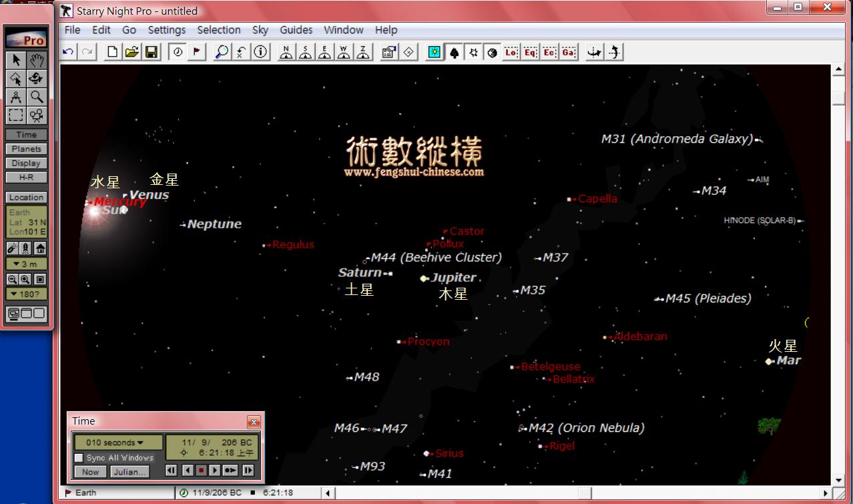The image size is (853, 504).
Task: Select the location scroller tool
Action: 36,79
